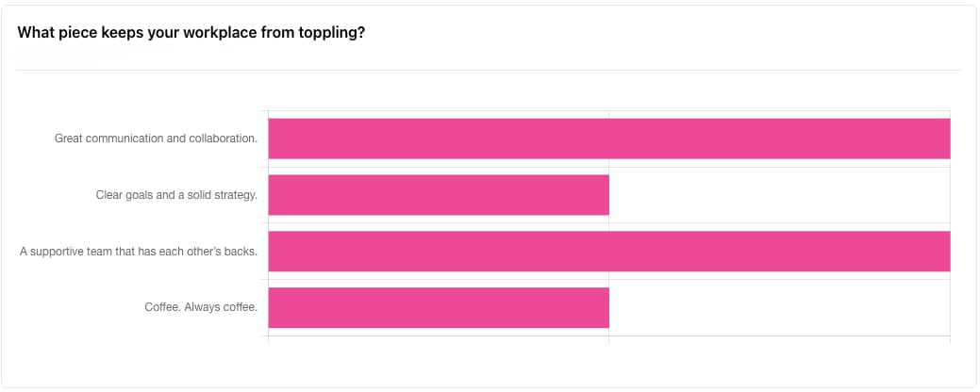Image resolution: width=980 pixels, height=392 pixels.
Task: Click the pink bar for A supportive team
Action: pyautogui.click(x=608, y=252)
